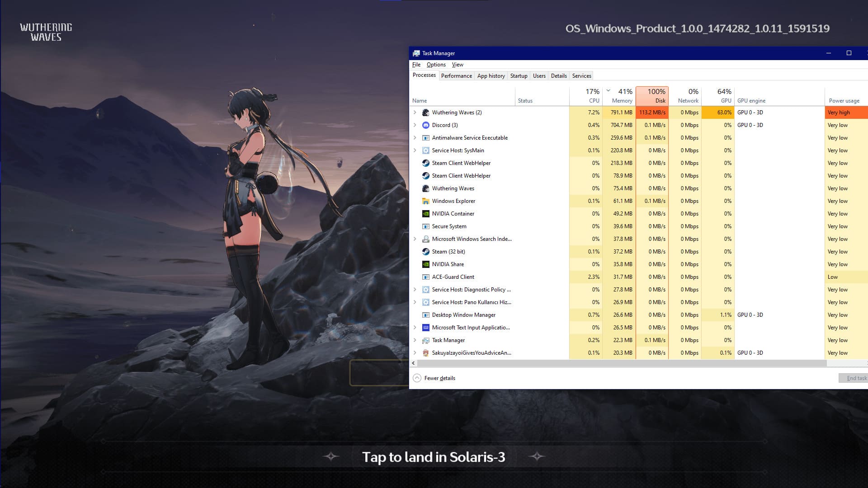Sort processes by Network column
Viewport: 868px width, 488px height.
pyautogui.click(x=685, y=96)
